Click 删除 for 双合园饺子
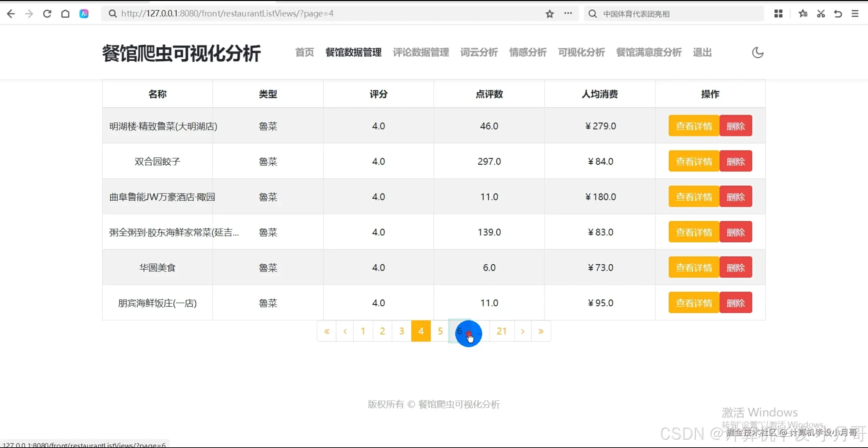This screenshot has height=448, width=868. (736, 161)
